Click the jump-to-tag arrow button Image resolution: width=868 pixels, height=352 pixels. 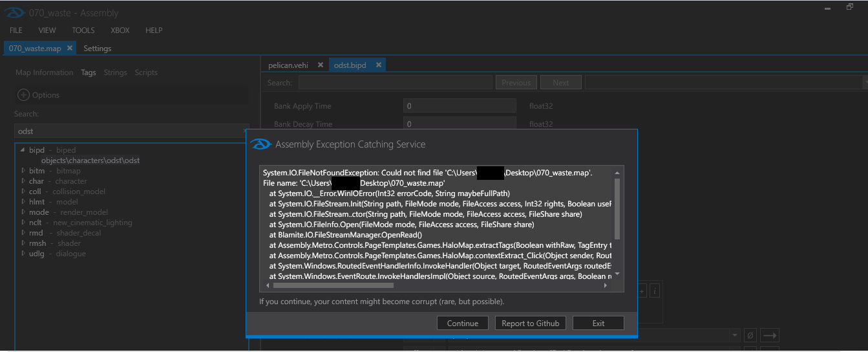point(769,335)
